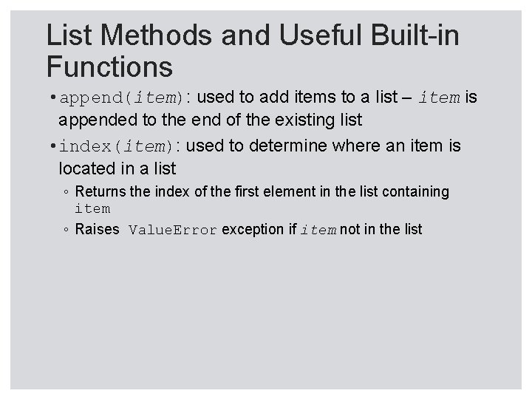The image size is (532, 399).
Task: Click the italic "item" before "not in the list"
Action: 318,230
